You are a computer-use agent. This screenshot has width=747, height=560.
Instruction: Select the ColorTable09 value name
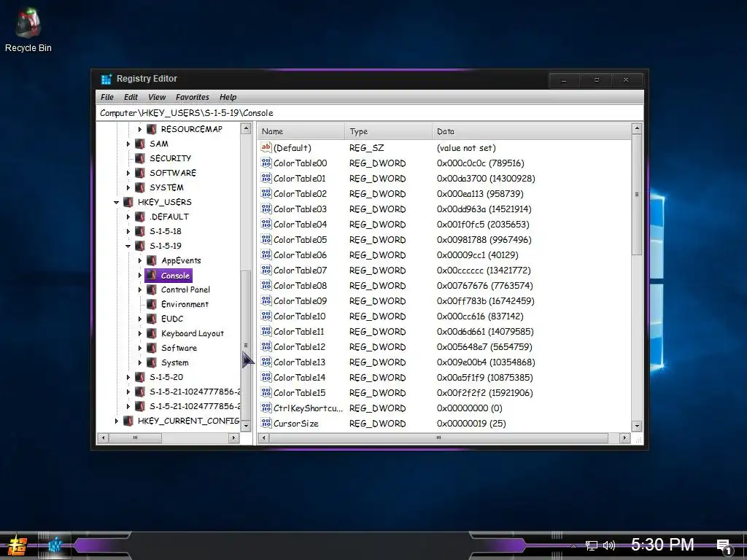coord(300,301)
